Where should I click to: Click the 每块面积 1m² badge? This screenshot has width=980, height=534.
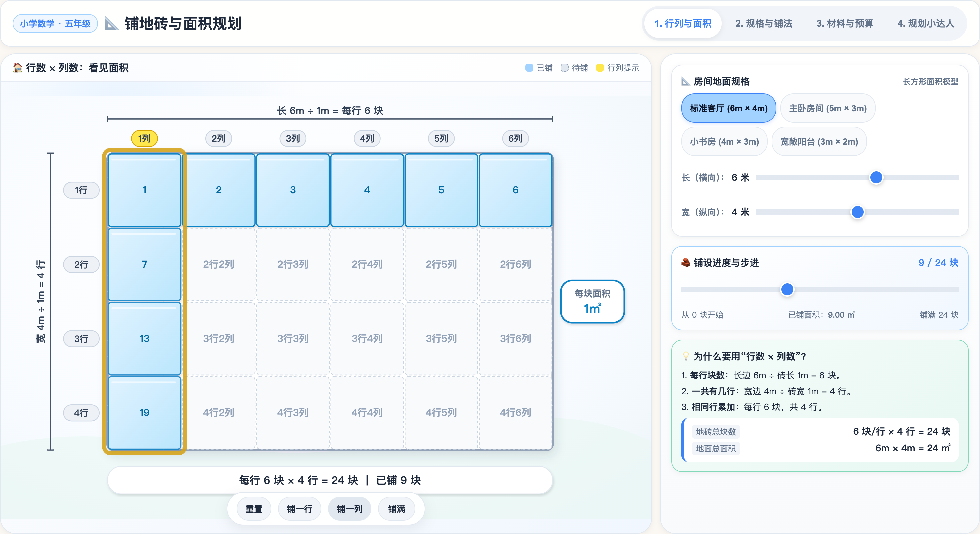[592, 302]
